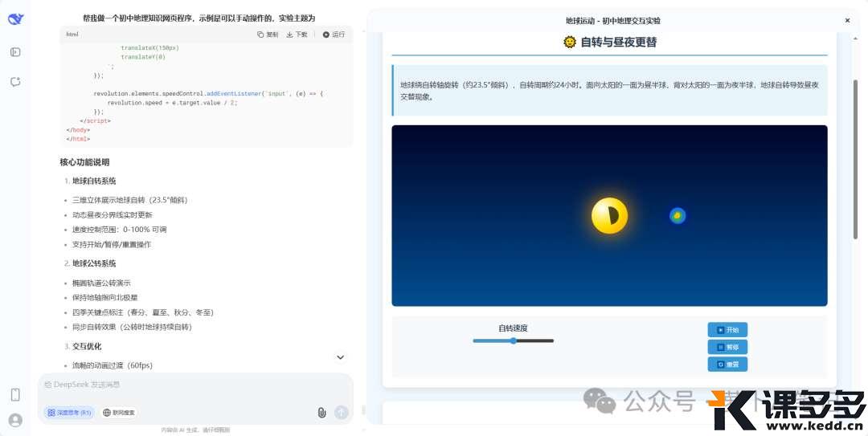868x436 pixels.
Task: Reset simulation with 重置 button
Action: [x=727, y=365]
